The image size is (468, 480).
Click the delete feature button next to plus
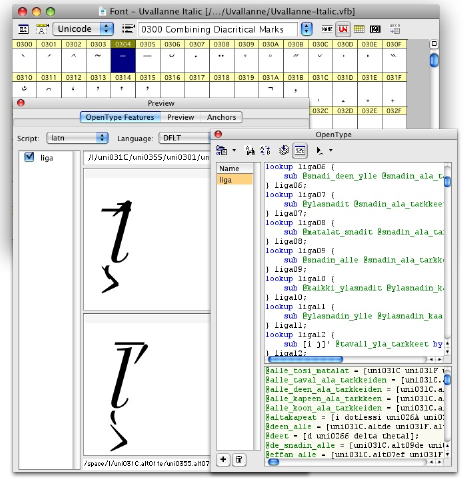click(x=239, y=460)
